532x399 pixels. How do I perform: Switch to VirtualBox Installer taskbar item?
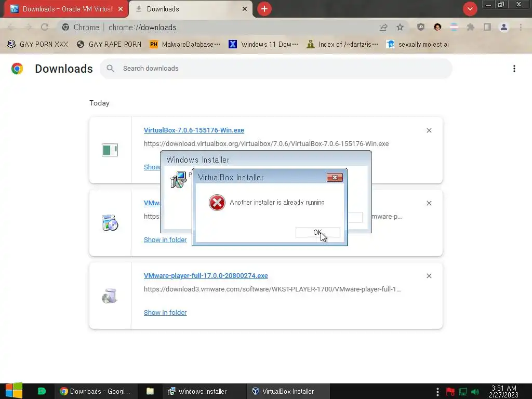point(288,391)
